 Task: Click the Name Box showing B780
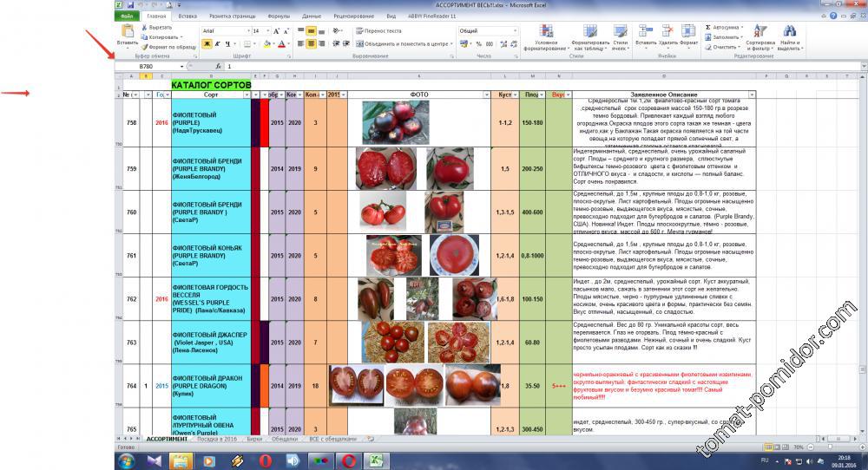click(x=148, y=67)
